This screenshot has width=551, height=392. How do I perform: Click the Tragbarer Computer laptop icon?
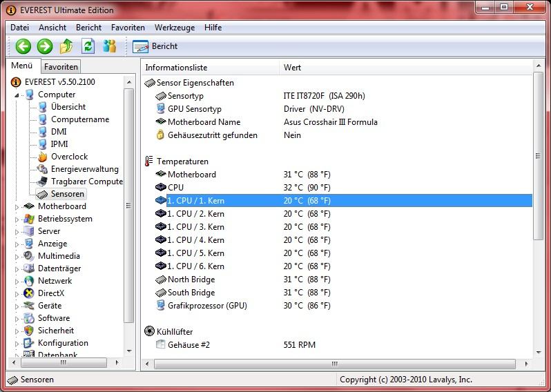tap(43, 182)
